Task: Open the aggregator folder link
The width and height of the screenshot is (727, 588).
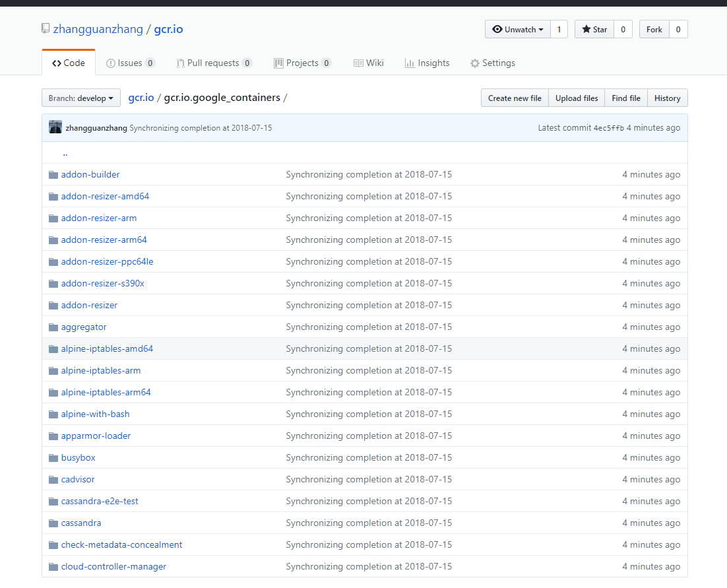Action: (84, 327)
